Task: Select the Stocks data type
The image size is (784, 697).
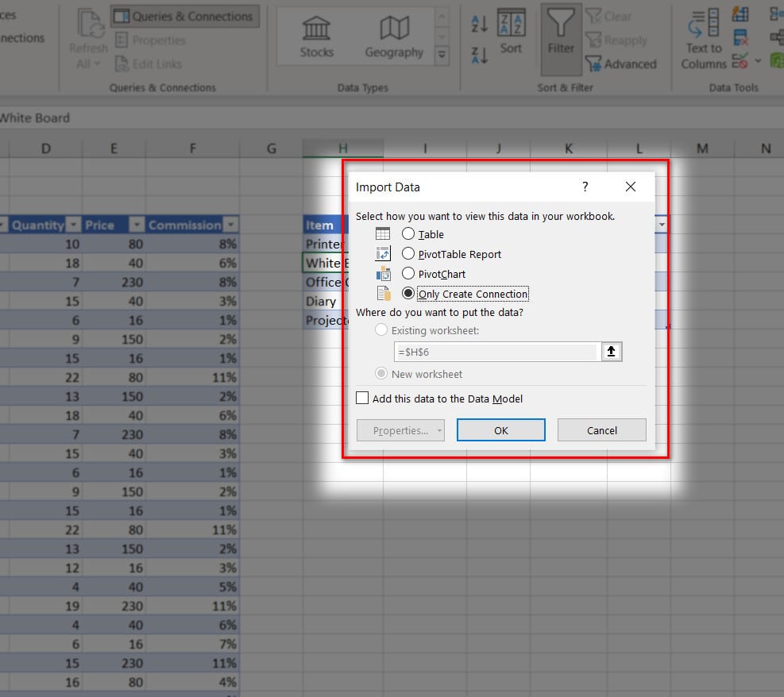Action: coord(315,36)
